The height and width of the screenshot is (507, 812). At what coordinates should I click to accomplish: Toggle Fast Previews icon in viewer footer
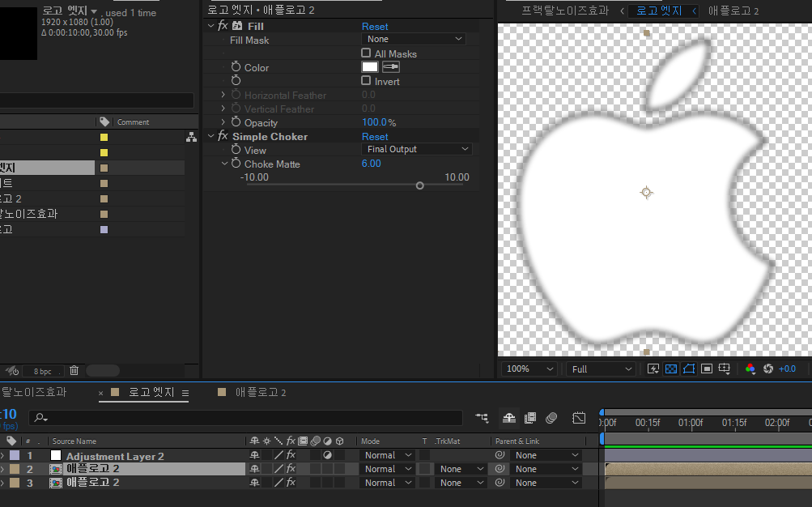(x=653, y=369)
